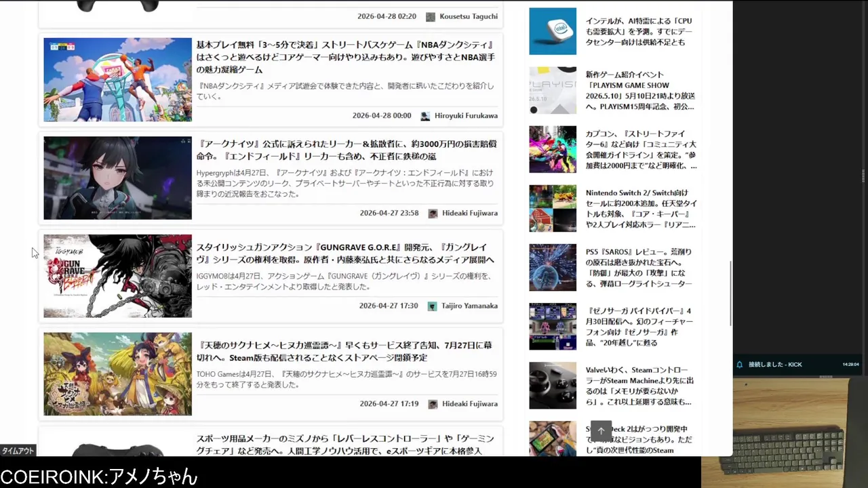
Task: Open the アークナイツ leaker damages headline
Action: pyautogui.click(x=346, y=150)
